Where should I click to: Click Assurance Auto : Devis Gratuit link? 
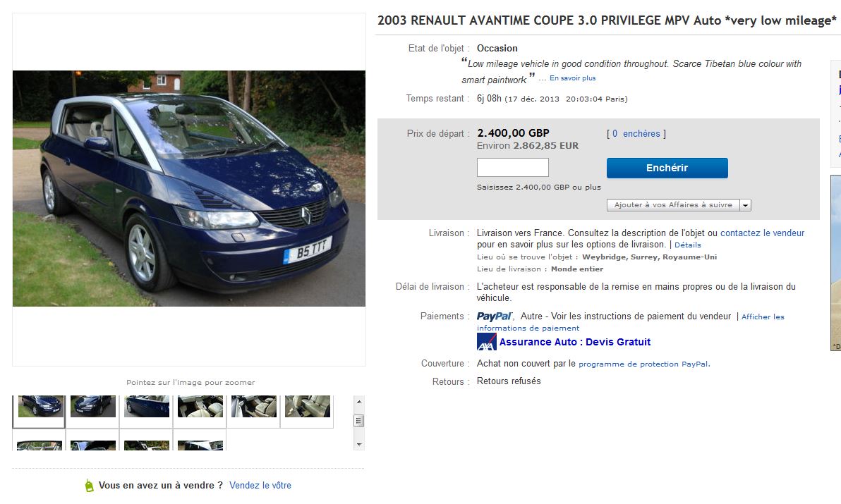point(574,342)
